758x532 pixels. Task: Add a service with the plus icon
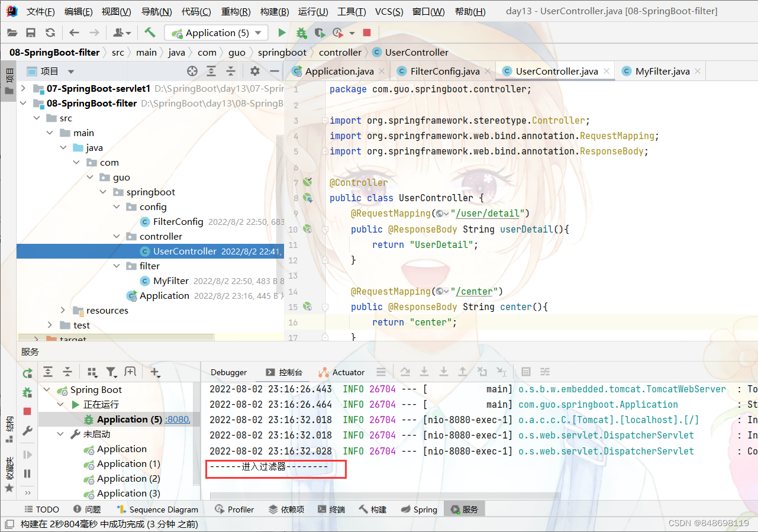point(155,372)
